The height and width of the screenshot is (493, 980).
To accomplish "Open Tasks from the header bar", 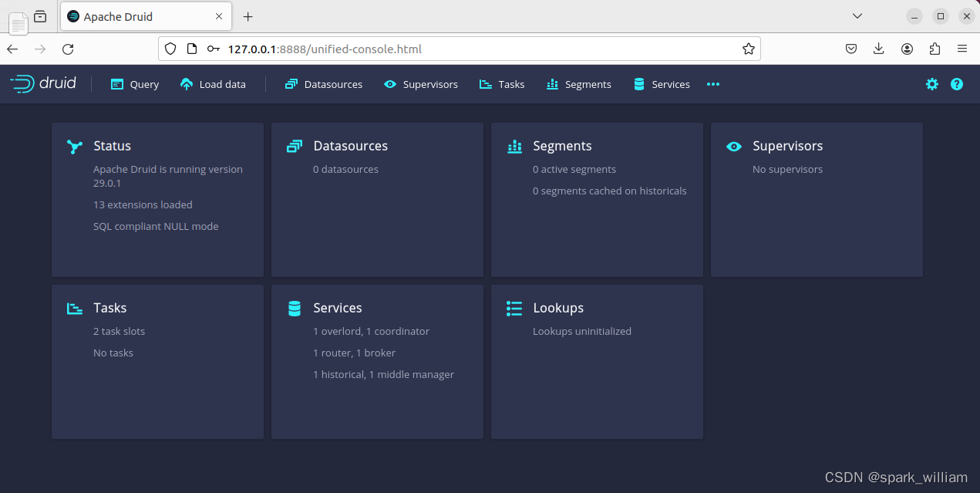I will click(502, 84).
